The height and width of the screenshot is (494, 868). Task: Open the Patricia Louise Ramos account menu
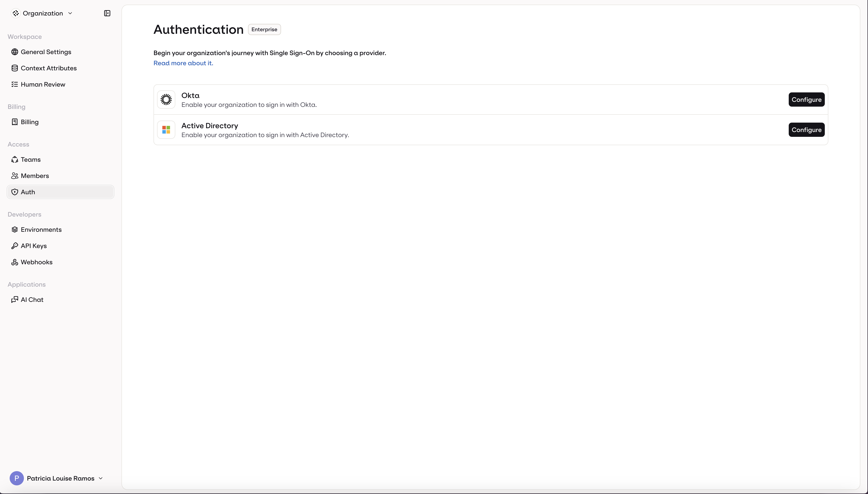coord(57,478)
